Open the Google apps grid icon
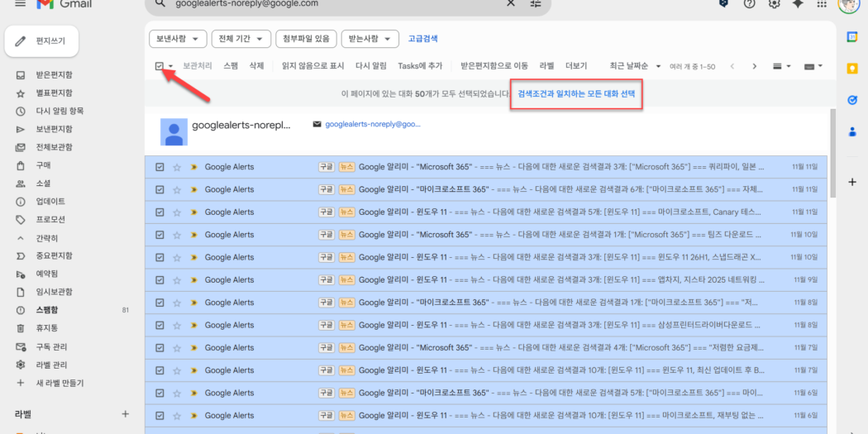 [x=821, y=4]
